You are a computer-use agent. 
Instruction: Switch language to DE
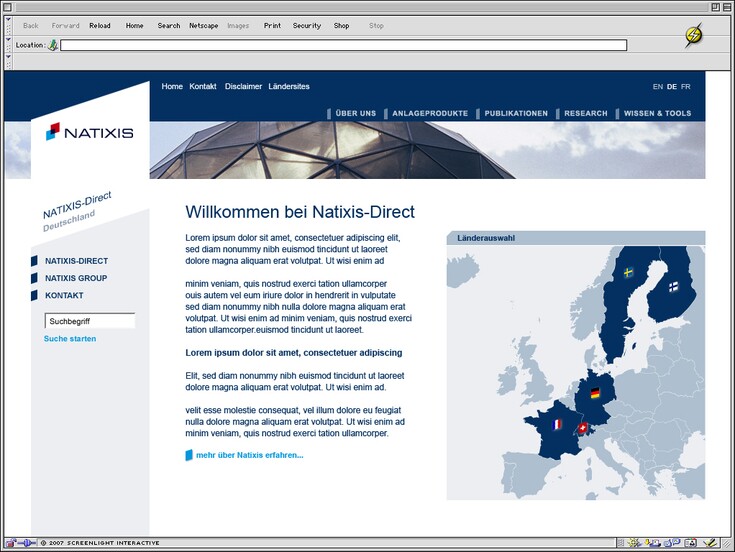pos(672,87)
